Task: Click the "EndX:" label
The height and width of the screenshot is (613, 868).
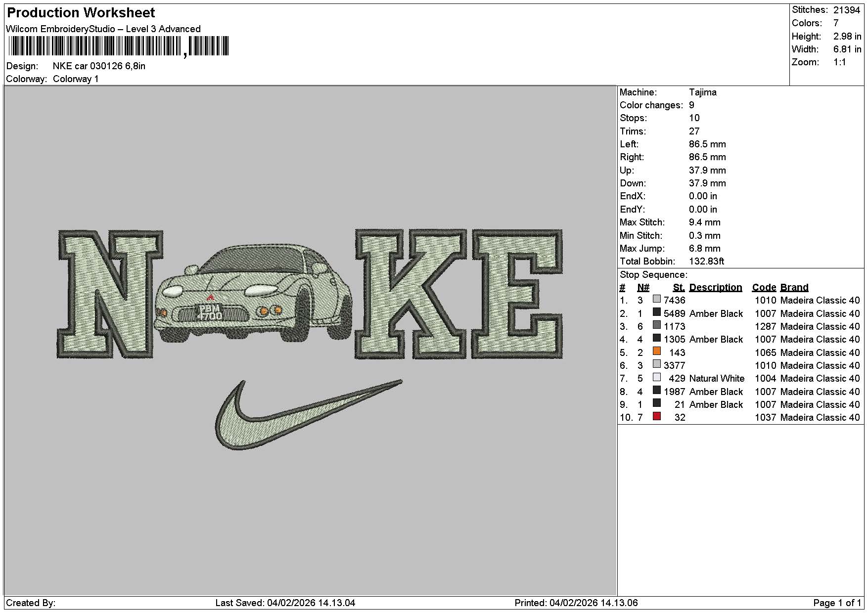Action: [x=633, y=196]
